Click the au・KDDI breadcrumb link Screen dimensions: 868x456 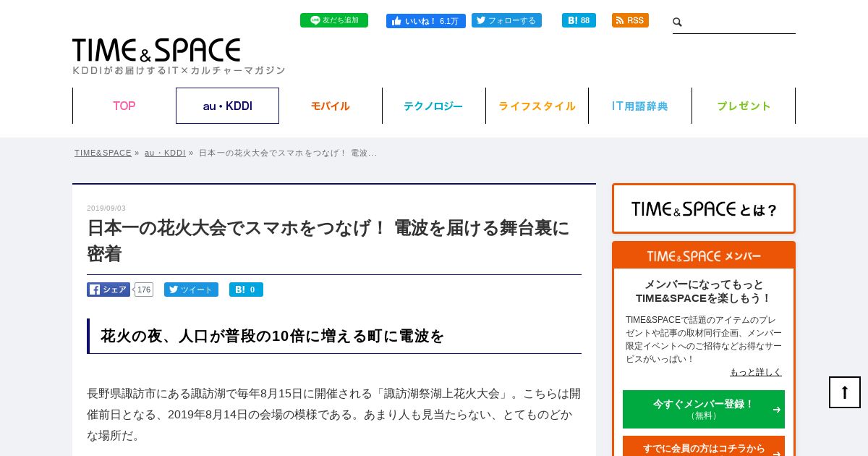165,153
